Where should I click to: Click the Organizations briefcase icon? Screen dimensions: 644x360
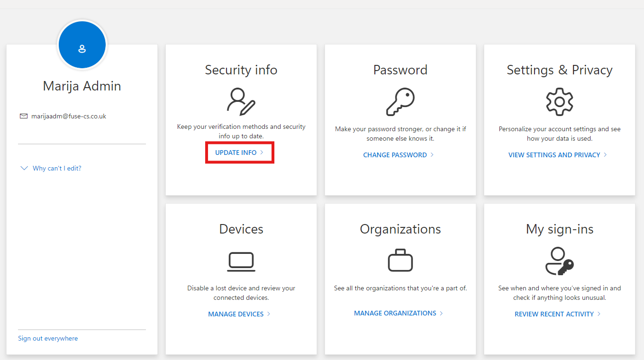coord(400,260)
